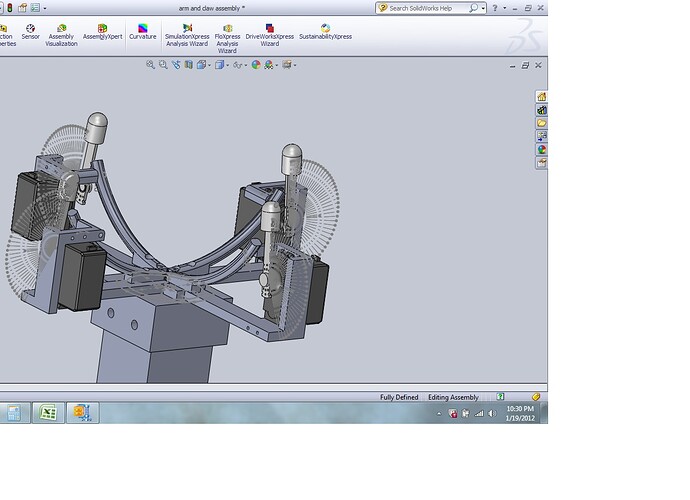690x500 pixels.
Task: Start FloXpress Analysis Wizard
Action: (x=228, y=39)
